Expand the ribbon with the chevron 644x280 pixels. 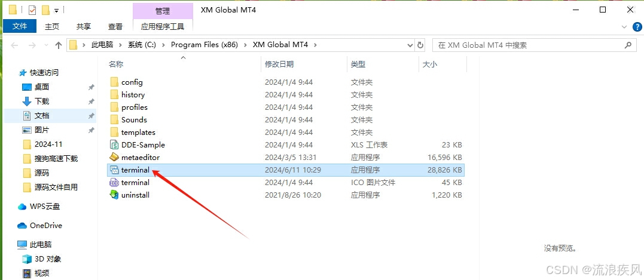click(x=624, y=27)
